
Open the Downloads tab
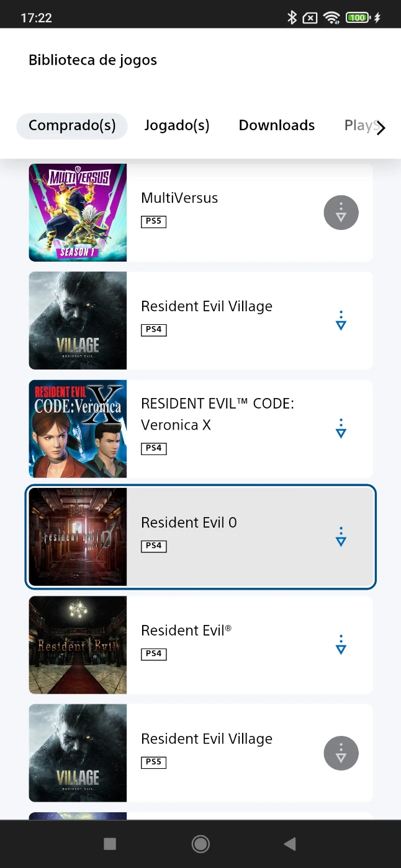coord(277,125)
